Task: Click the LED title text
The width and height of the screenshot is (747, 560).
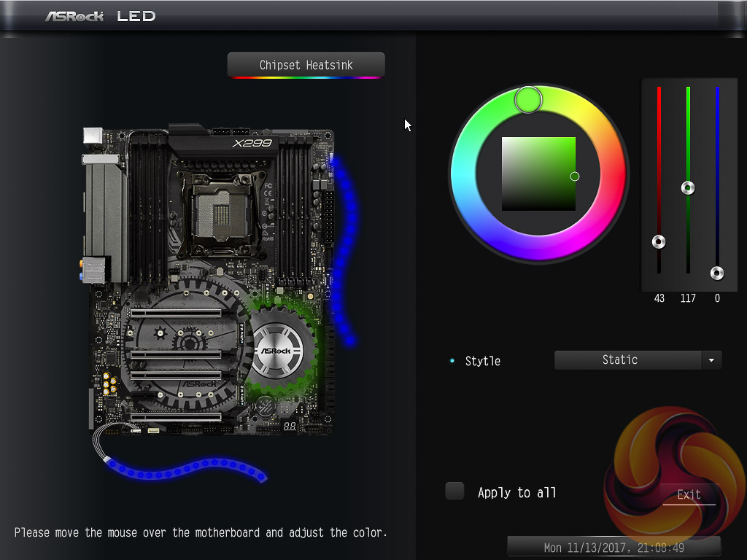Action: click(x=136, y=17)
